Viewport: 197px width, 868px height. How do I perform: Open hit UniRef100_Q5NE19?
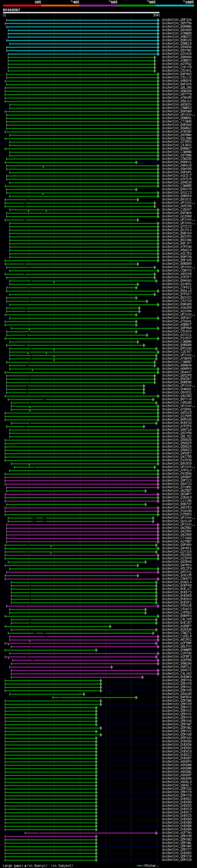(177, 44)
